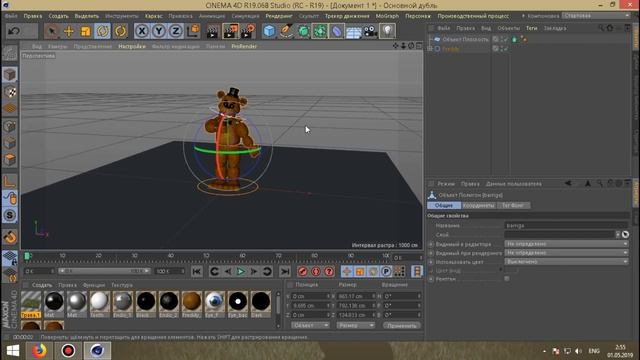The image size is (640, 360).
Task: Toggle the X axis lock
Action: 142,31
